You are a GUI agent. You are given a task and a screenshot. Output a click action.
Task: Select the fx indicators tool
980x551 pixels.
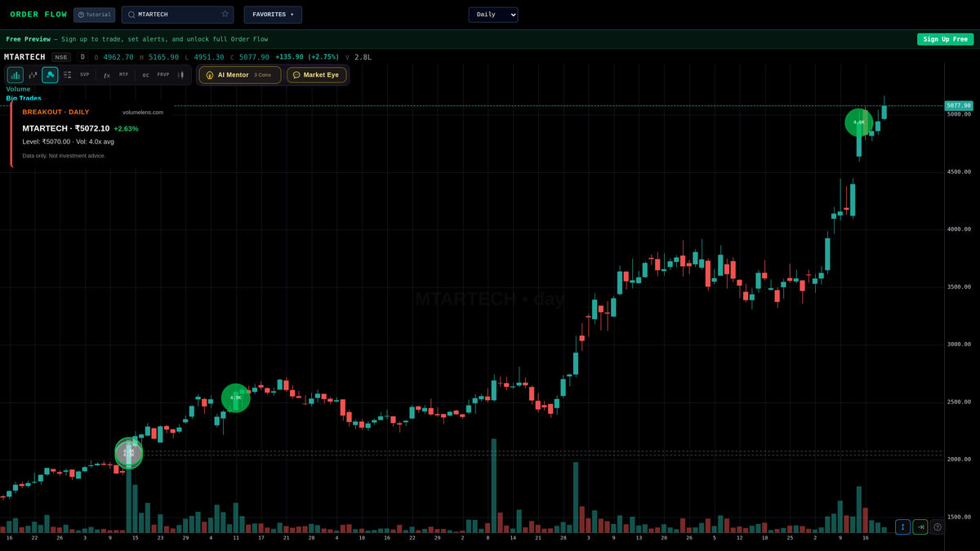tap(106, 74)
